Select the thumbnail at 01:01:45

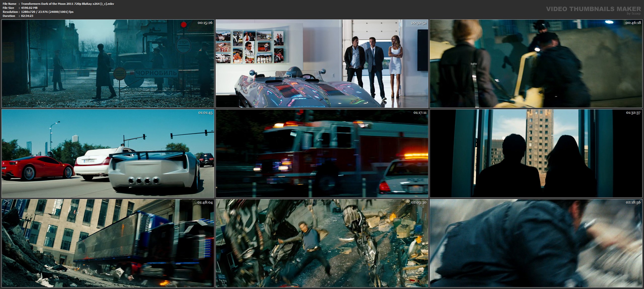pyautogui.click(x=108, y=153)
